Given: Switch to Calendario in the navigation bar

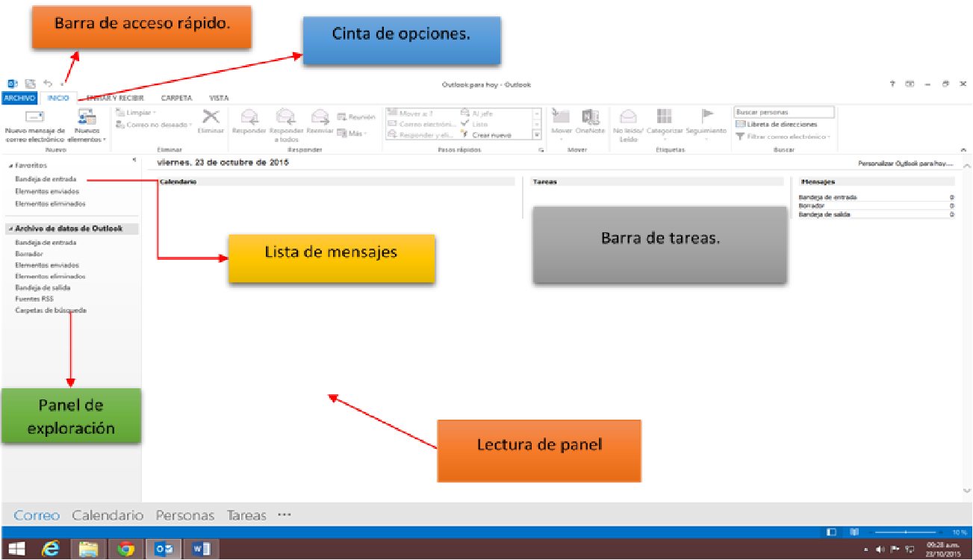Looking at the screenshot, I should [108, 515].
